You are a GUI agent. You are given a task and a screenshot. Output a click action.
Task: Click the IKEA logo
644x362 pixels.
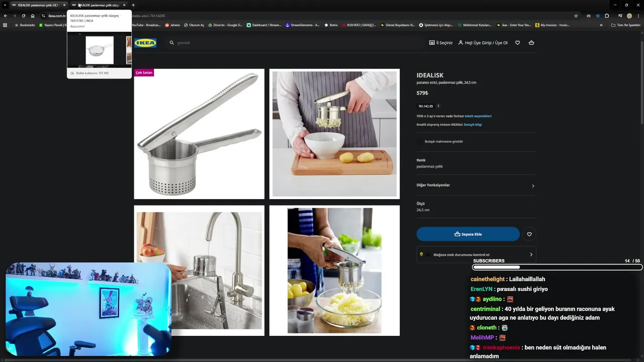click(145, 43)
